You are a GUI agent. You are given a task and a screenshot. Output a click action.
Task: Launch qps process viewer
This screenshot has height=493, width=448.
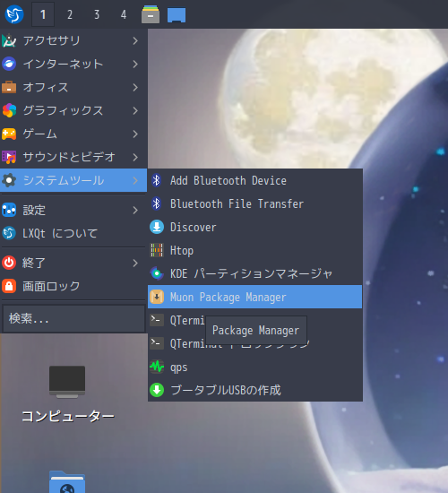(x=255, y=367)
